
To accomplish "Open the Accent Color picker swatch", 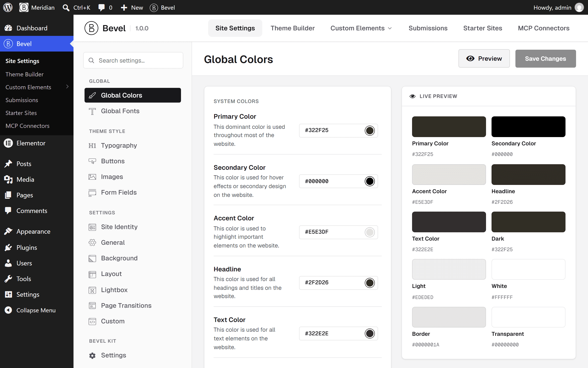I will pyautogui.click(x=370, y=232).
